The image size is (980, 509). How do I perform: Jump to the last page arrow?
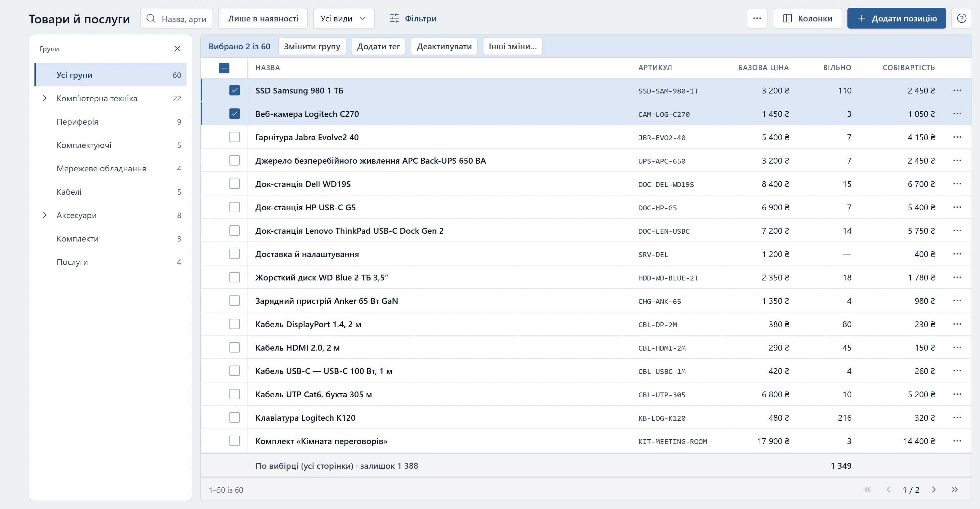click(955, 490)
